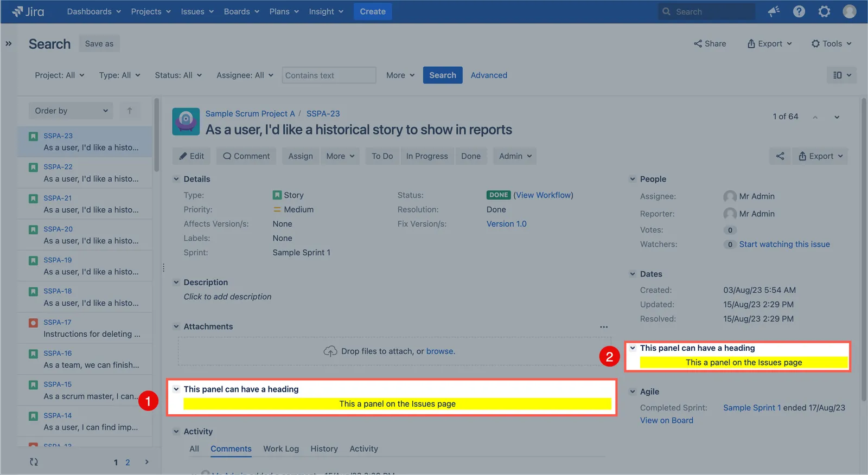The image size is (868, 475).
Task: Open the user profile avatar
Action: 850,11
